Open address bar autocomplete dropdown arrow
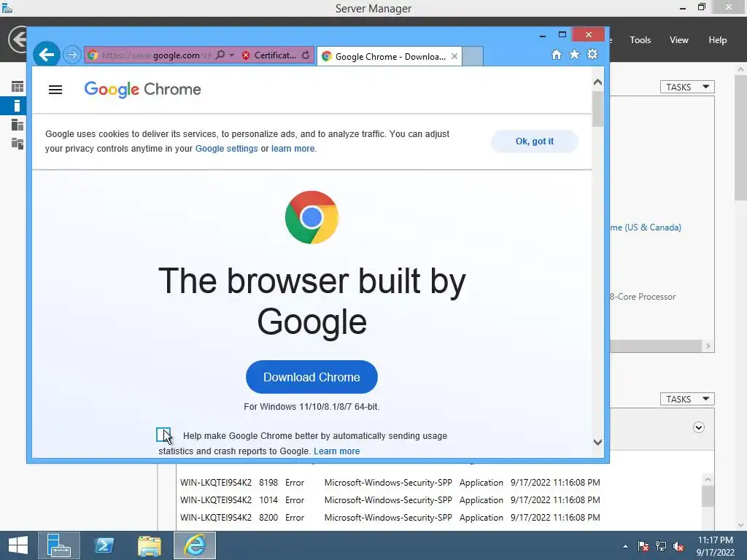747x560 pixels. [x=231, y=55]
